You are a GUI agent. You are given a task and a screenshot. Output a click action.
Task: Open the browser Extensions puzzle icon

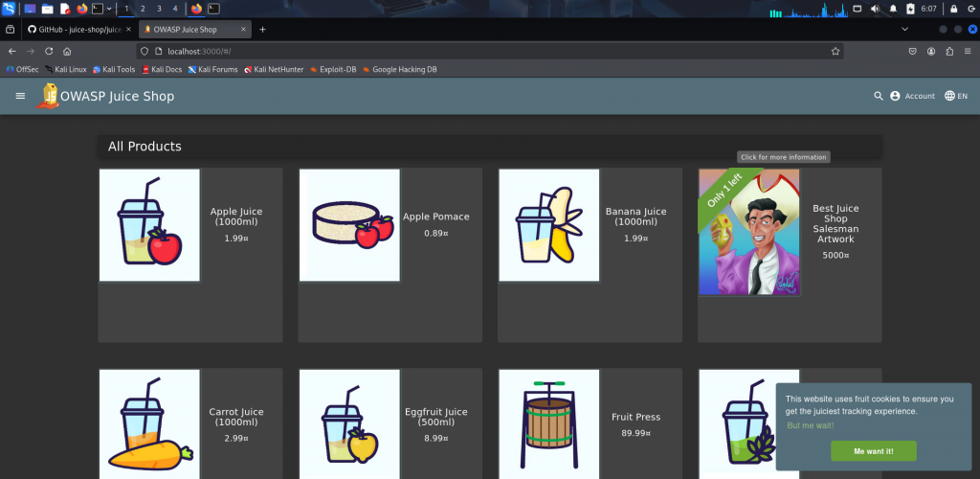coord(950,52)
